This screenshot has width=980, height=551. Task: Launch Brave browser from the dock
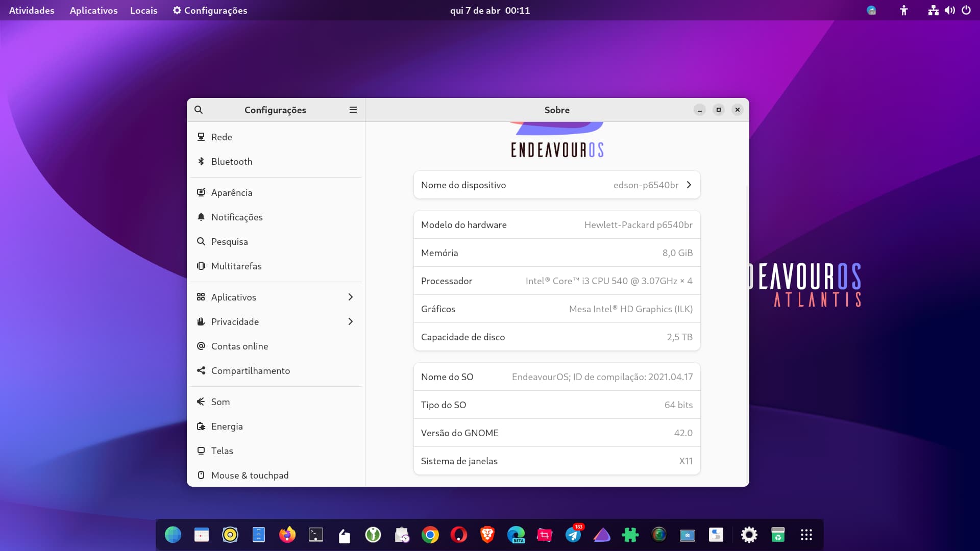pos(487,535)
